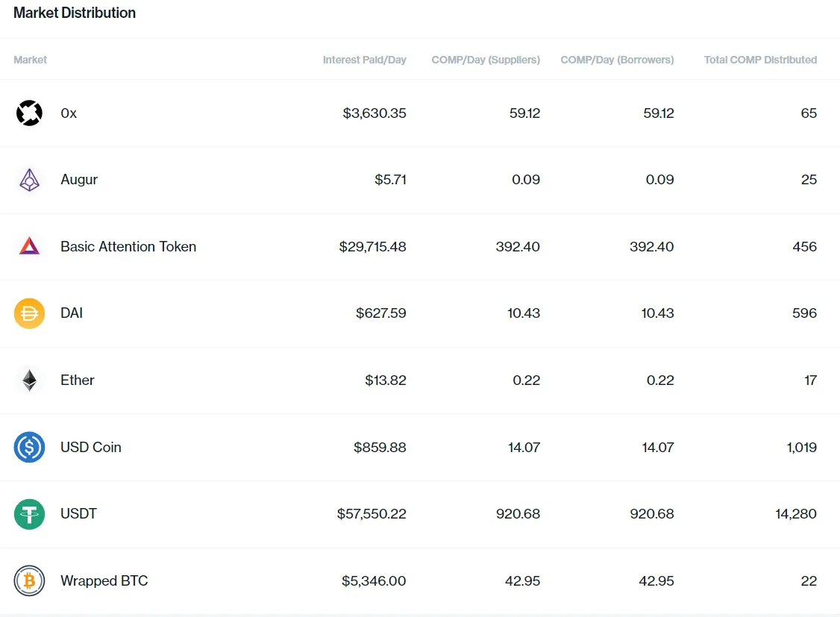The height and width of the screenshot is (617, 840).
Task: Open the Basic Attention Token market
Action: [128, 246]
